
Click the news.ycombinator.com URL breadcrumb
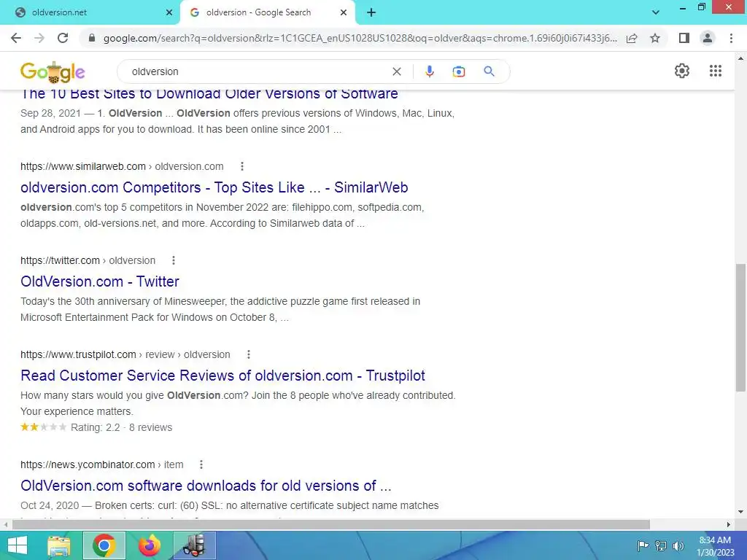[x=102, y=464]
